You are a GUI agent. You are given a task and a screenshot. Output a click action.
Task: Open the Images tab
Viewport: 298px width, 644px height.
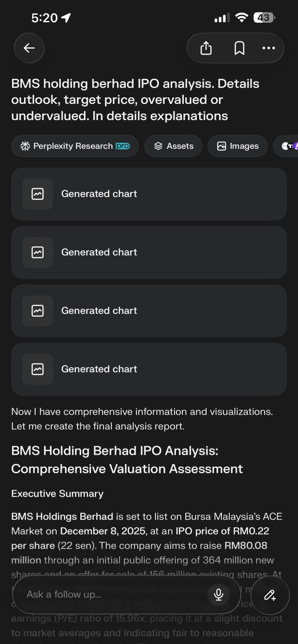(x=238, y=146)
